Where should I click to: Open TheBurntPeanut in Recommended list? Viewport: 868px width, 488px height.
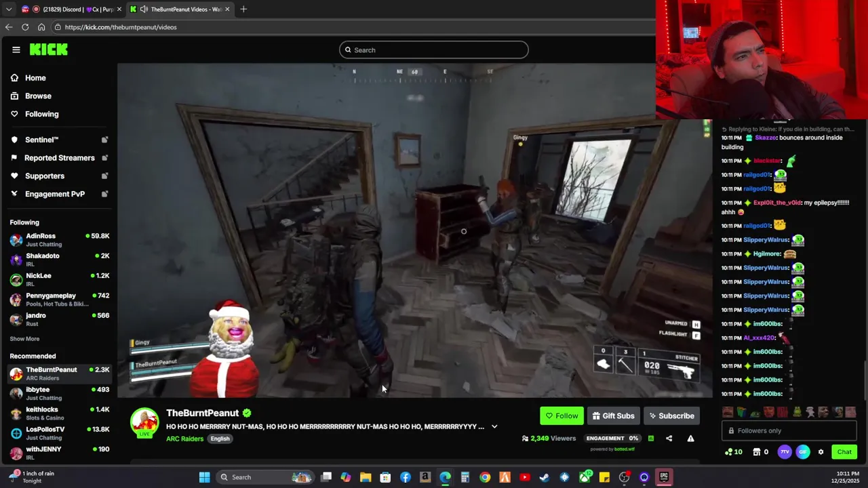click(x=60, y=373)
